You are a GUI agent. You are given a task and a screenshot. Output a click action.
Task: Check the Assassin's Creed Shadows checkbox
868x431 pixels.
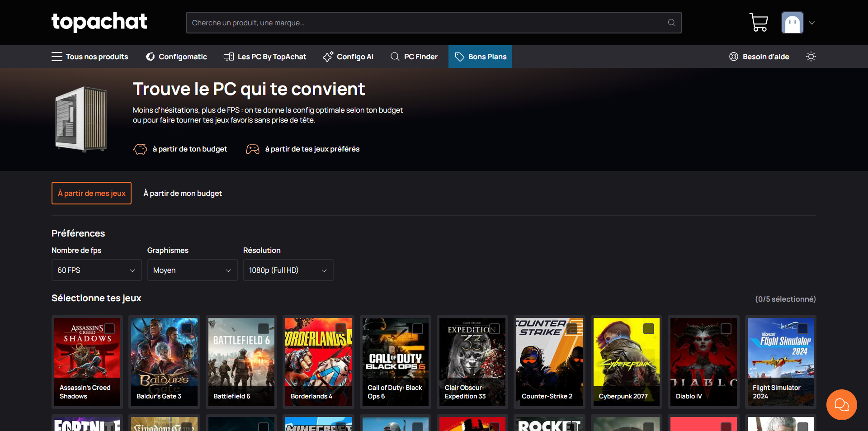tap(109, 329)
